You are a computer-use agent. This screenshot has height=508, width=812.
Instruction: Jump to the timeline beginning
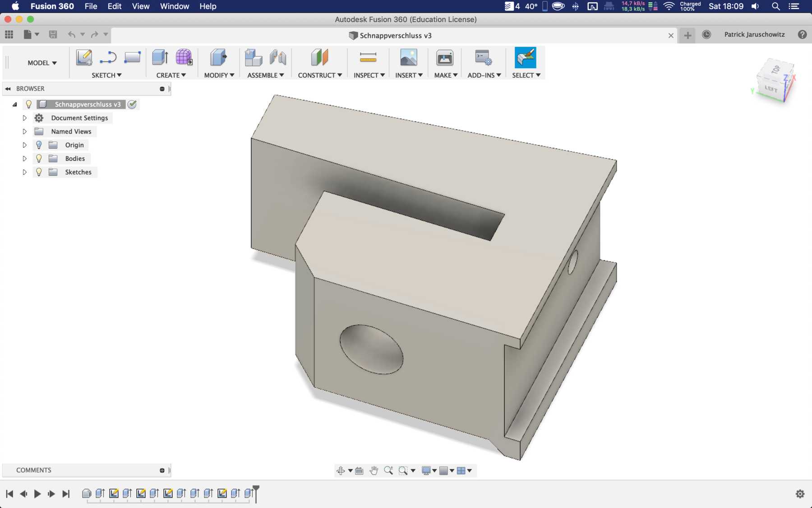tap(9, 494)
